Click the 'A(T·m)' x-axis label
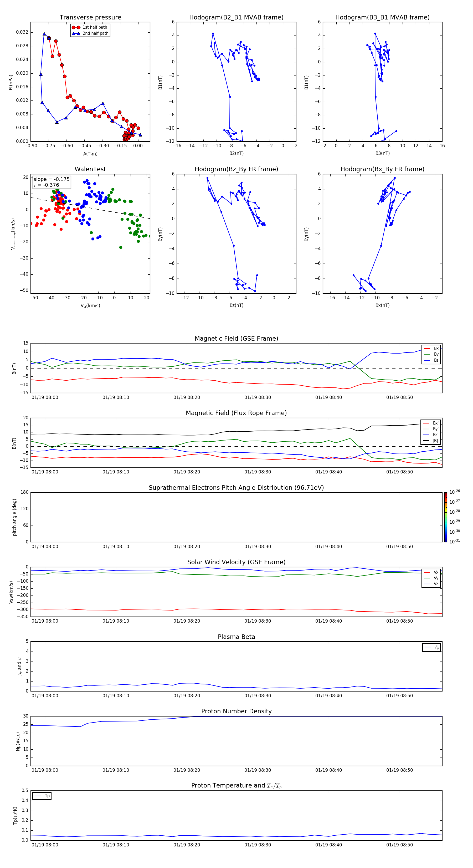The image size is (473, 868). pyautogui.click(x=90, y=154)
